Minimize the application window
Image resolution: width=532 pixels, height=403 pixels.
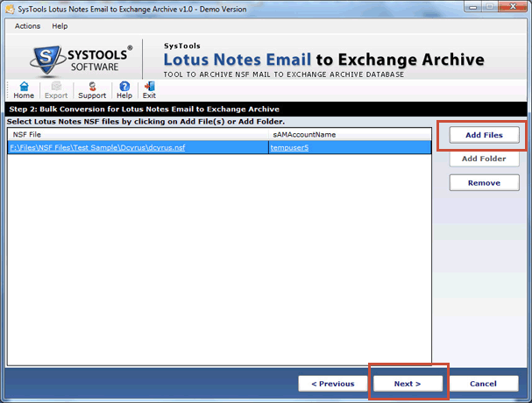coord(473,6)
